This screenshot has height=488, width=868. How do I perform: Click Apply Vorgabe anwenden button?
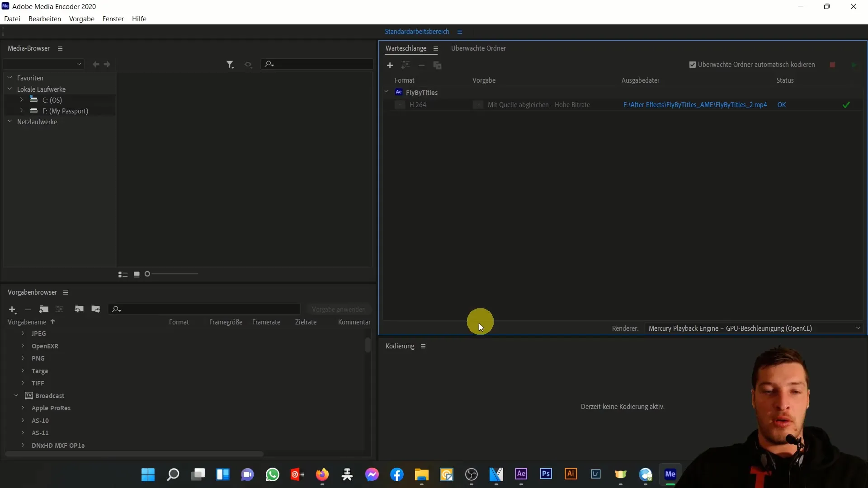point(339,309)
